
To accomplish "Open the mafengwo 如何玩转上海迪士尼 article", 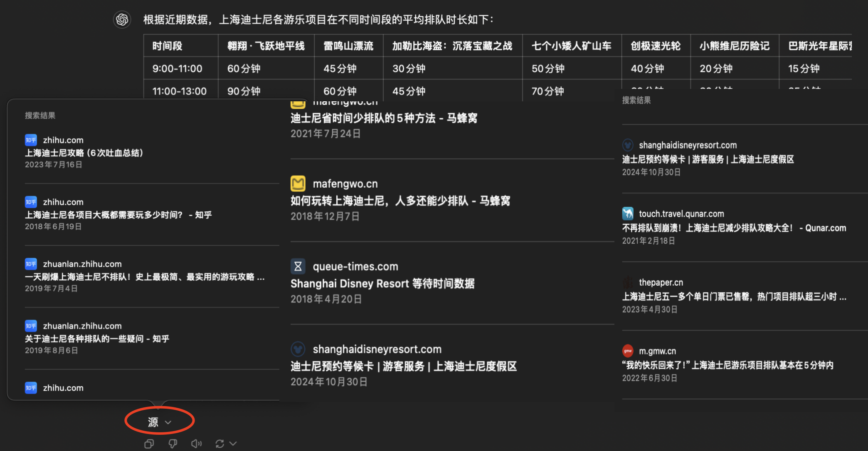I will pyautogui.click(x=400, y=201).
